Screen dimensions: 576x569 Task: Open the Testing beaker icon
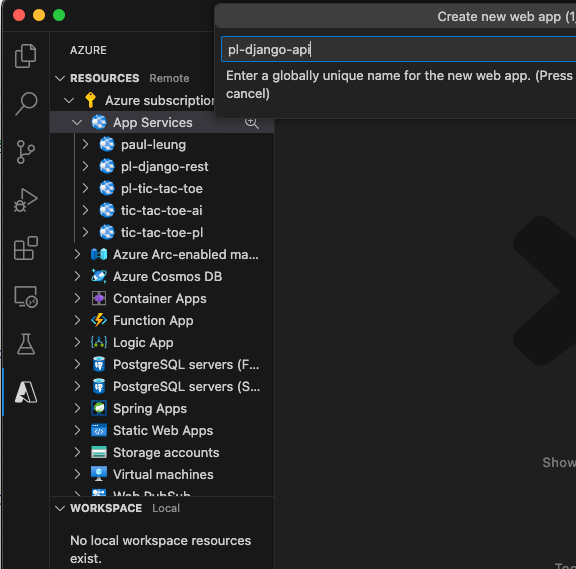26,344
